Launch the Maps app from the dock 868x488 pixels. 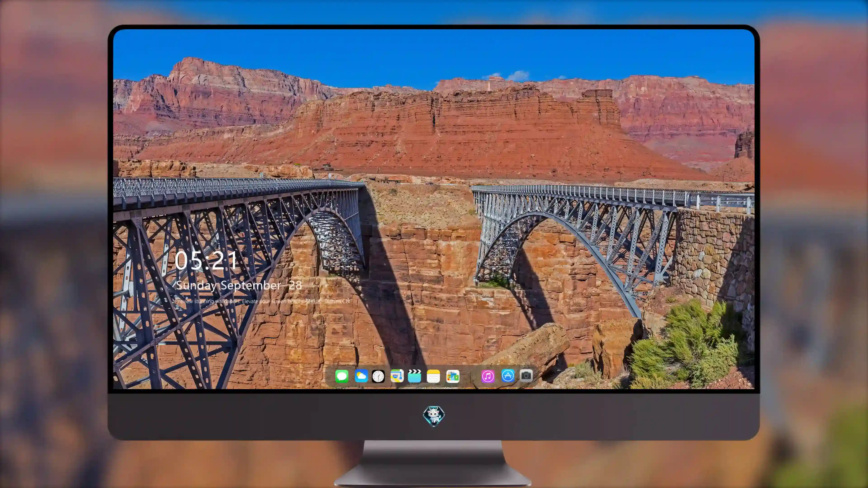tap(397, 376)
